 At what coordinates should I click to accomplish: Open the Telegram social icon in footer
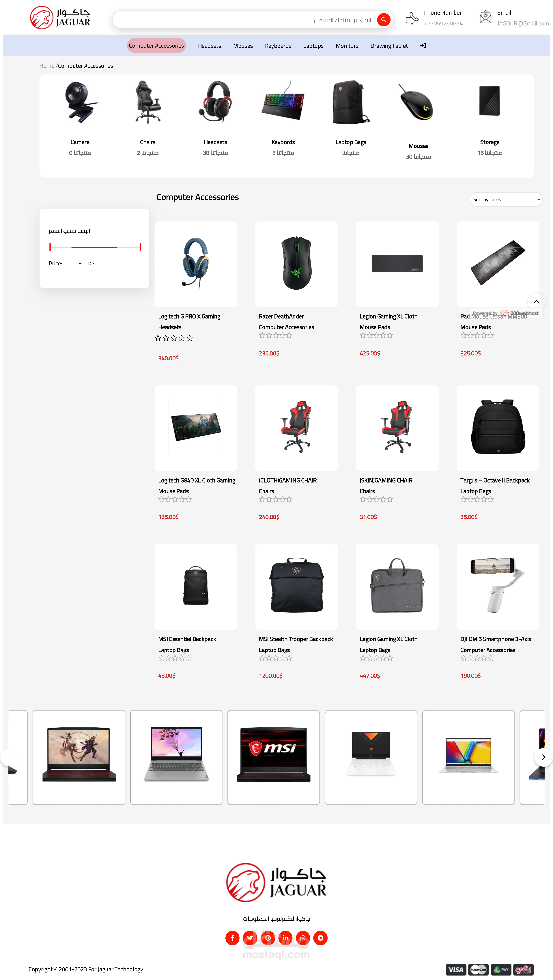321,938
